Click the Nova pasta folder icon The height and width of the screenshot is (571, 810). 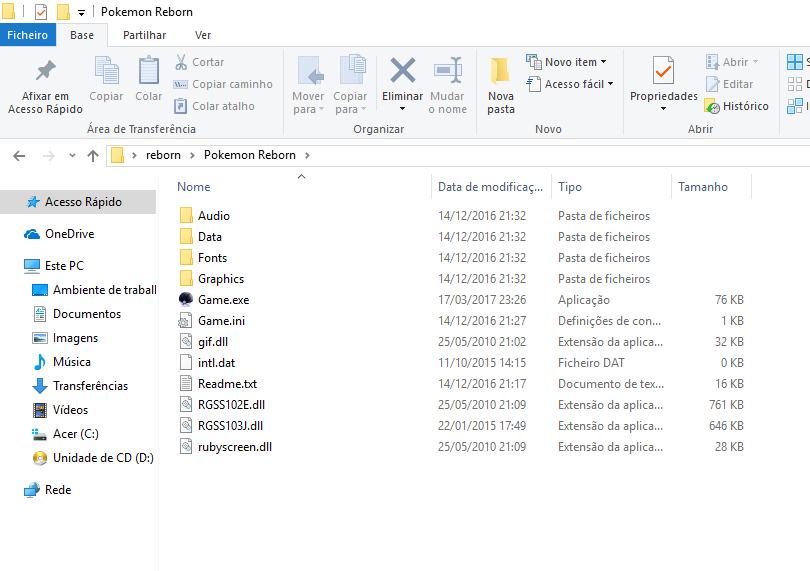[501, 72]
